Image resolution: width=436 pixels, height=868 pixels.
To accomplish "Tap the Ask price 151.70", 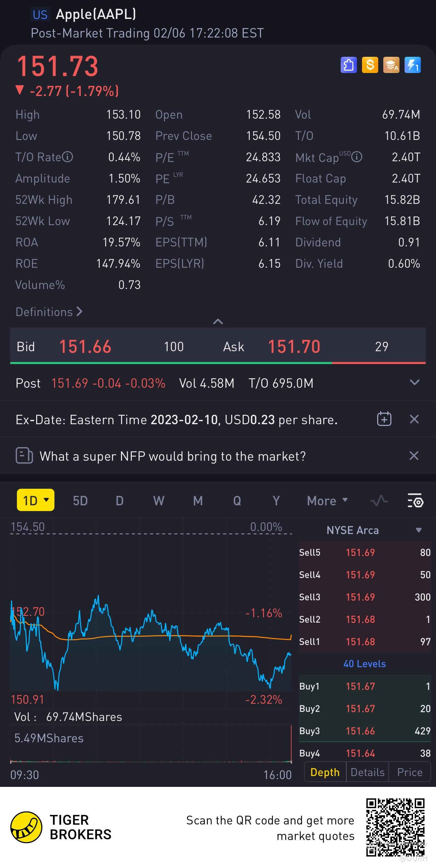I will 294,346.
